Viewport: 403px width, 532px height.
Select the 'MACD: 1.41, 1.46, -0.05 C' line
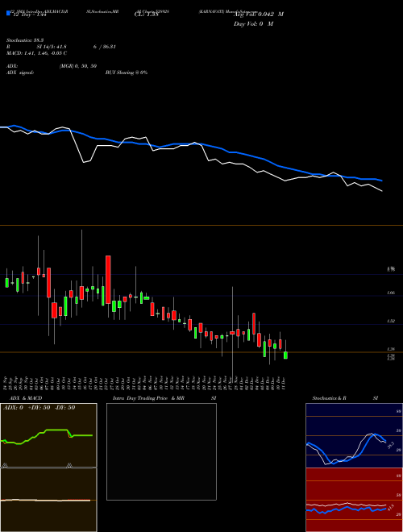(36, 53)
